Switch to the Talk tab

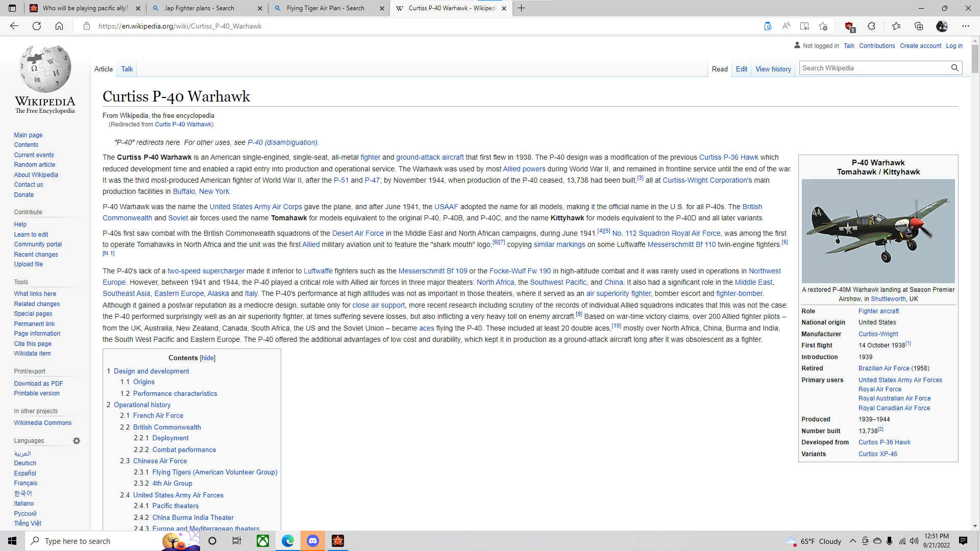[x=127, y=69]
